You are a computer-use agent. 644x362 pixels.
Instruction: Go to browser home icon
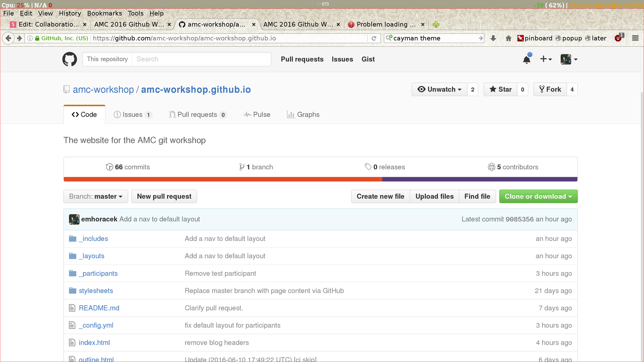click(508, 38)
